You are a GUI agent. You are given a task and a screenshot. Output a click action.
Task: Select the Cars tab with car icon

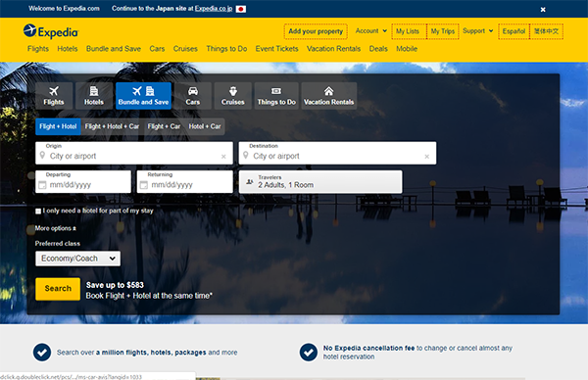coord(193,96)
